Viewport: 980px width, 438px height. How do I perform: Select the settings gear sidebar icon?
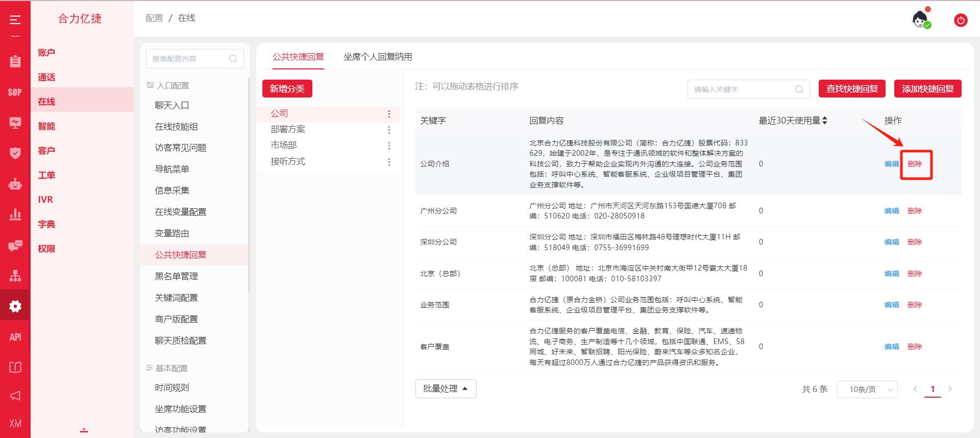(x=15, y=306)
